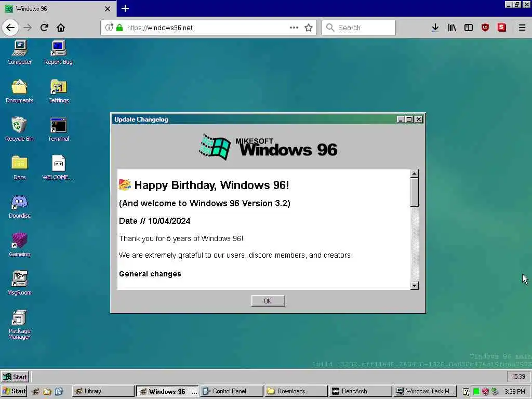
Task: Open the Package Manager shortcut
Action: (19, 324)
